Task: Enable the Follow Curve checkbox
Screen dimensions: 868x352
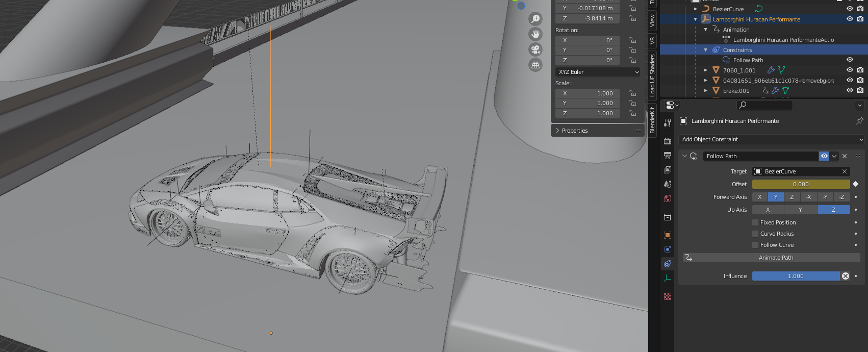Action: point(755,245)
